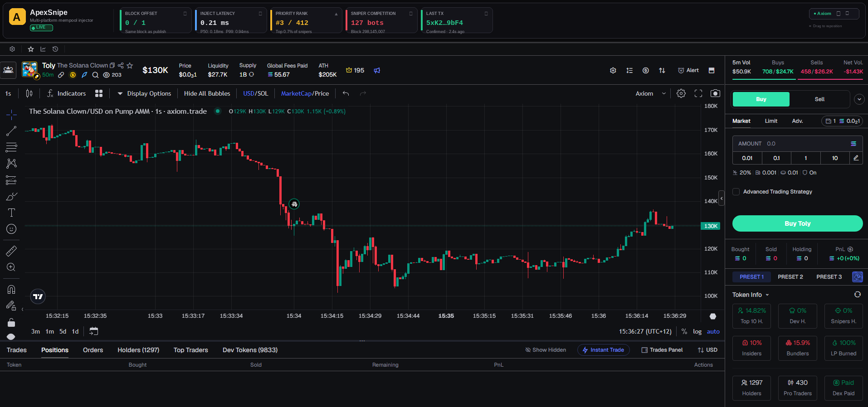Refresh the Token Info panel
This screenshot has width=868, height=407.
tap(857, 295)
